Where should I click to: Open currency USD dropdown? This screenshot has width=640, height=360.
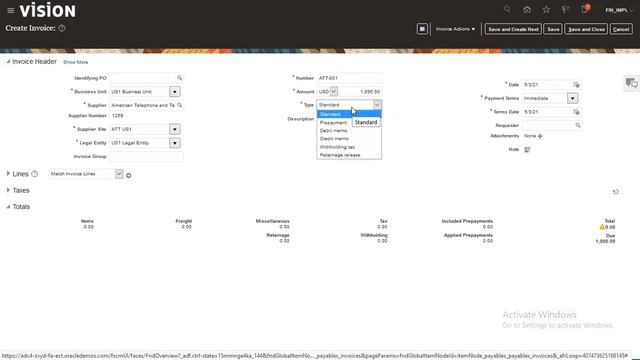(x=333, y=91)
